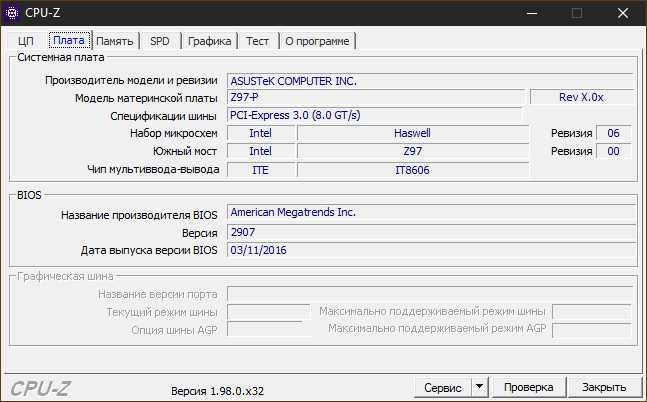
Task: Click the Версия 1.98.0.x32 text
Action: 217,391
